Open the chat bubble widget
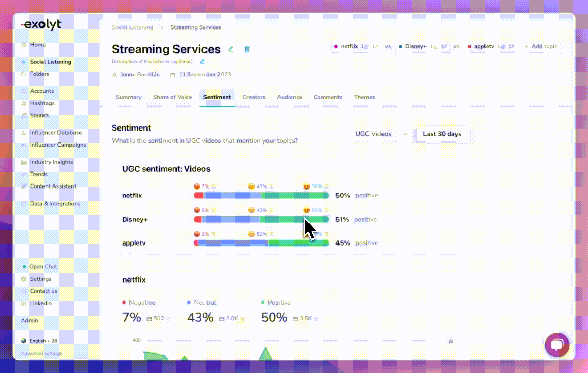The image size is (588, 373). (557, 345)
